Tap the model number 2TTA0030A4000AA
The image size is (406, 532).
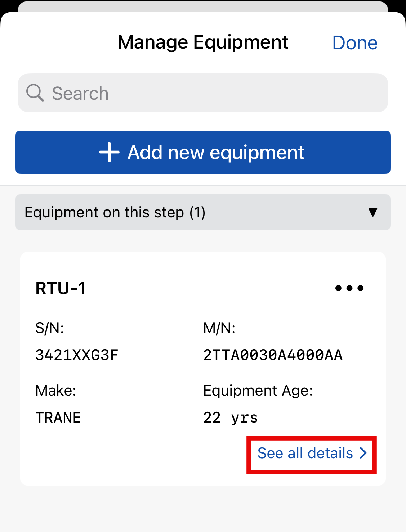[x=273, y=355]
